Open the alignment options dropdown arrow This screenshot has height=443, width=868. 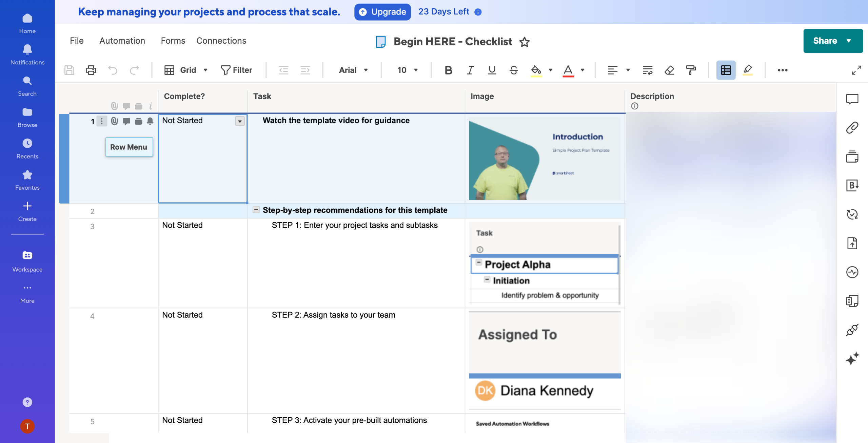coord(628,70)
